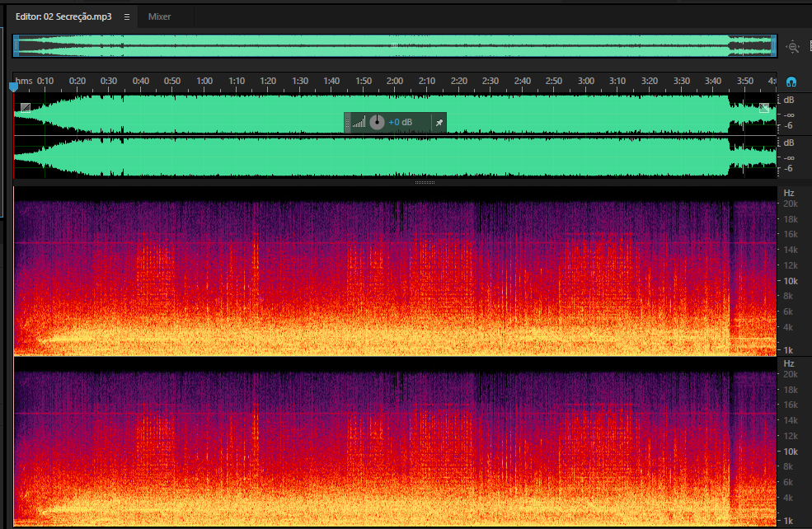Click the 2:00 mark on the time ruler

point(395,81)
